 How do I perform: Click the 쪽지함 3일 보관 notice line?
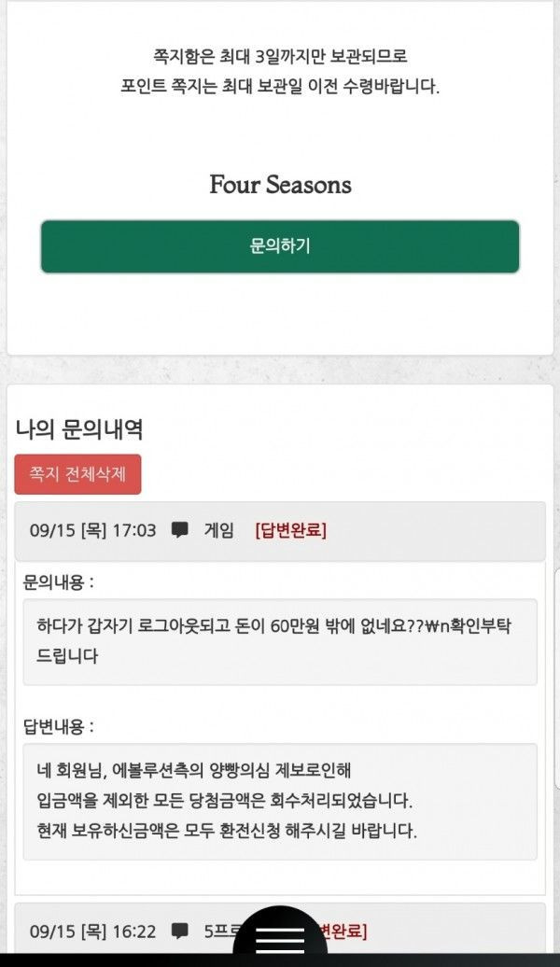280,56
